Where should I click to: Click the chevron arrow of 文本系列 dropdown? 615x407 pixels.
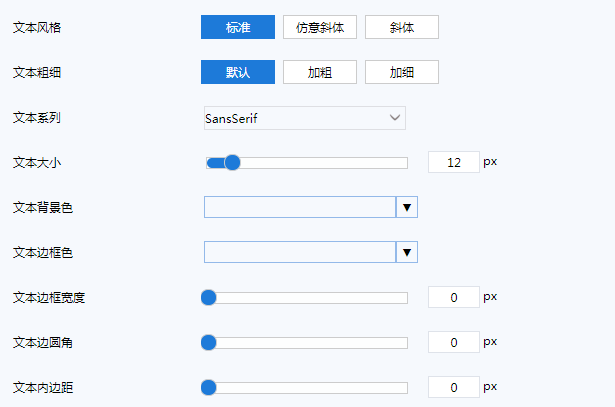(x=394, y=118)
